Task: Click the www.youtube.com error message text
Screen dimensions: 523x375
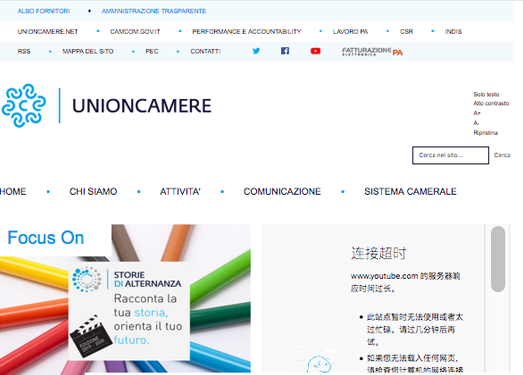Action: pos(405,282)
